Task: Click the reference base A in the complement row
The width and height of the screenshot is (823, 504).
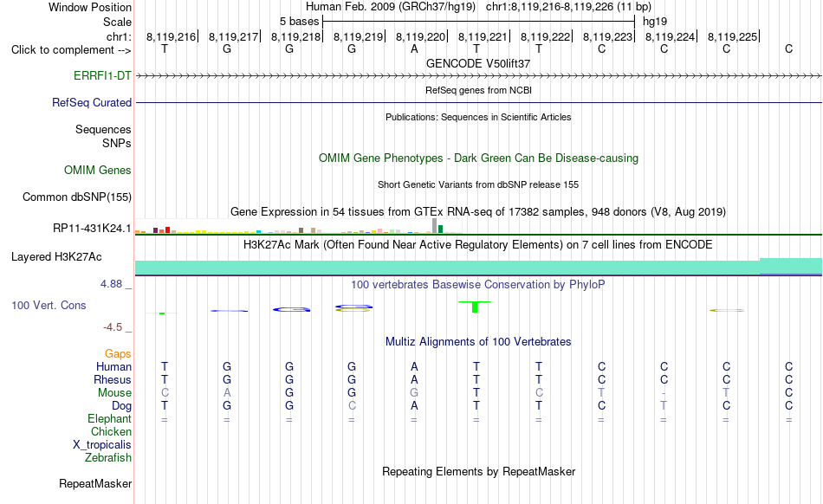Action: click(414, 49)
